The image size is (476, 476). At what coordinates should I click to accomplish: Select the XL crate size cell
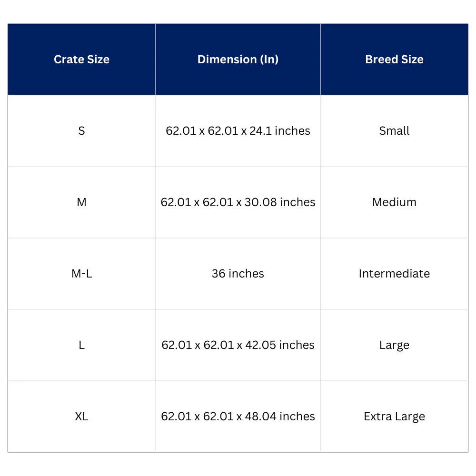(x=81, y=416)
